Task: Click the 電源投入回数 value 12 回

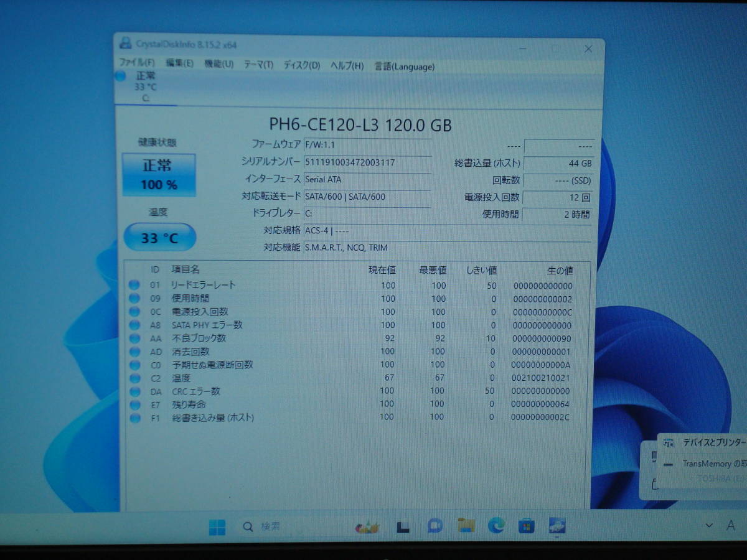Action: 558,197
